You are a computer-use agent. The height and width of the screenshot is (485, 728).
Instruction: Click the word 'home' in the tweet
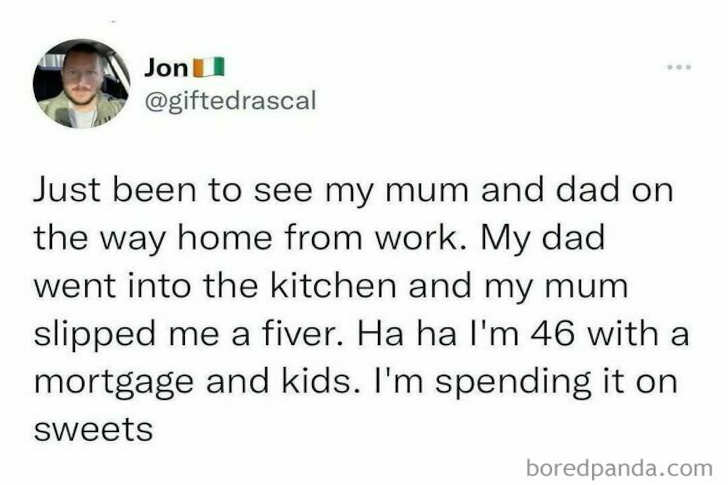(x=243, y=239)
